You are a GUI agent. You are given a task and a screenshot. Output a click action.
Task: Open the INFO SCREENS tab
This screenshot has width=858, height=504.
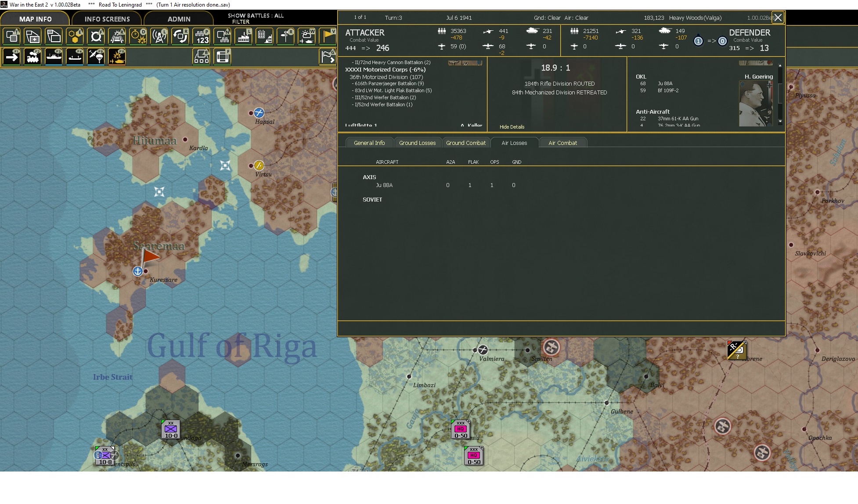107,19
